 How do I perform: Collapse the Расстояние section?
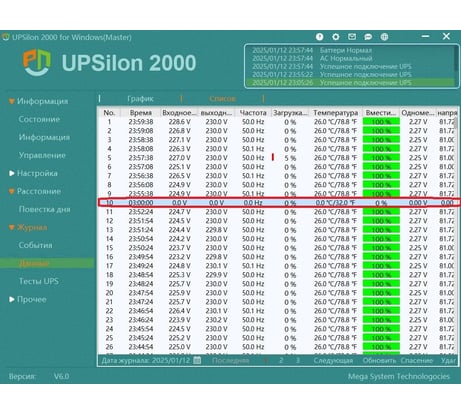[12, 191]
